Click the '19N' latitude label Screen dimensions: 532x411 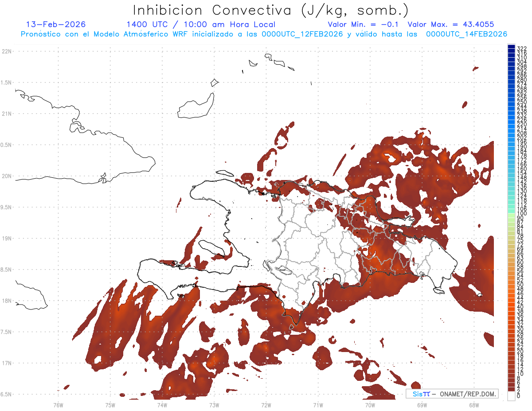pyautogui.click(x=7, y=239)
